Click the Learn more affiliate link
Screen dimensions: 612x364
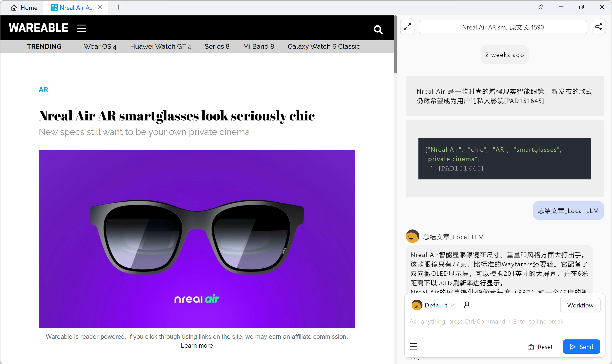pyautogui.click(x=197, y=345)
